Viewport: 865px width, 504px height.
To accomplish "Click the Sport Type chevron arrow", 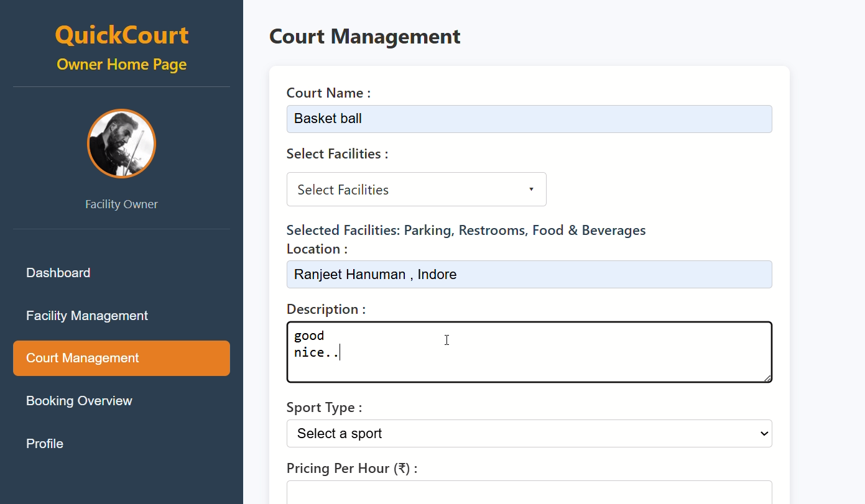I will click(x=764, y=433).
